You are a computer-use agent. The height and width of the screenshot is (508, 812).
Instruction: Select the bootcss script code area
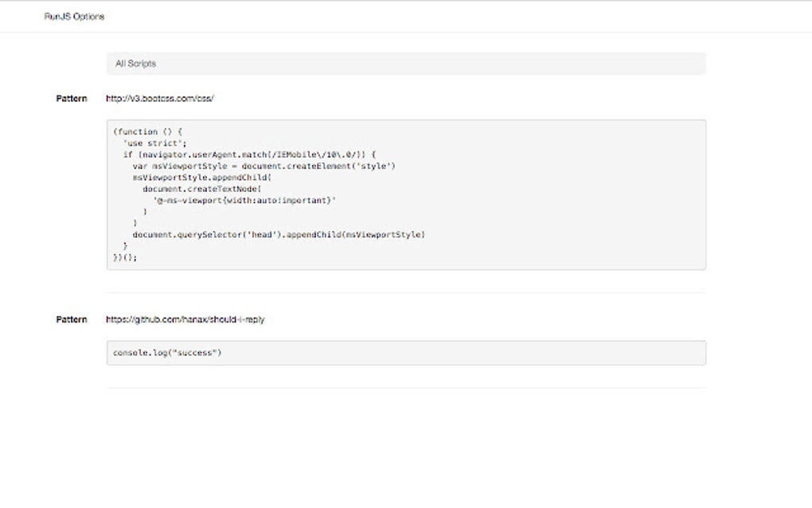[x=406, y=194]
